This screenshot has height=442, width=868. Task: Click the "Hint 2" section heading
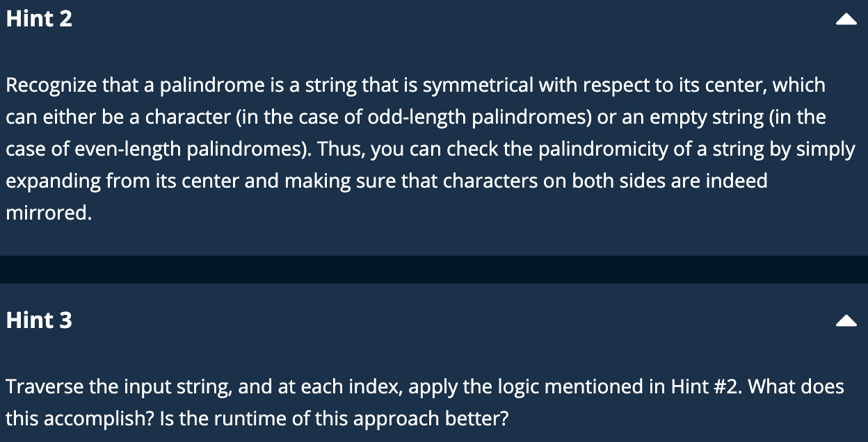39,19
